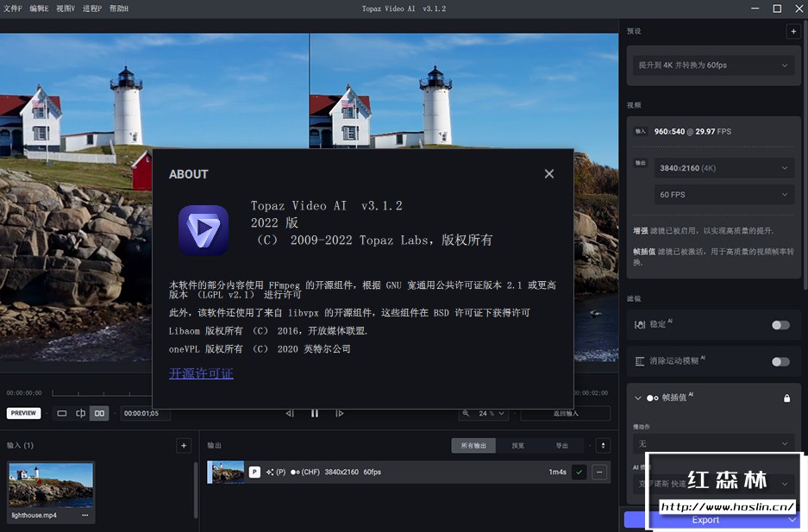Open the Export button dropdown arrow
Viewport: 808px width, 532px height.
pyautogui.click(x=792, y=520)
